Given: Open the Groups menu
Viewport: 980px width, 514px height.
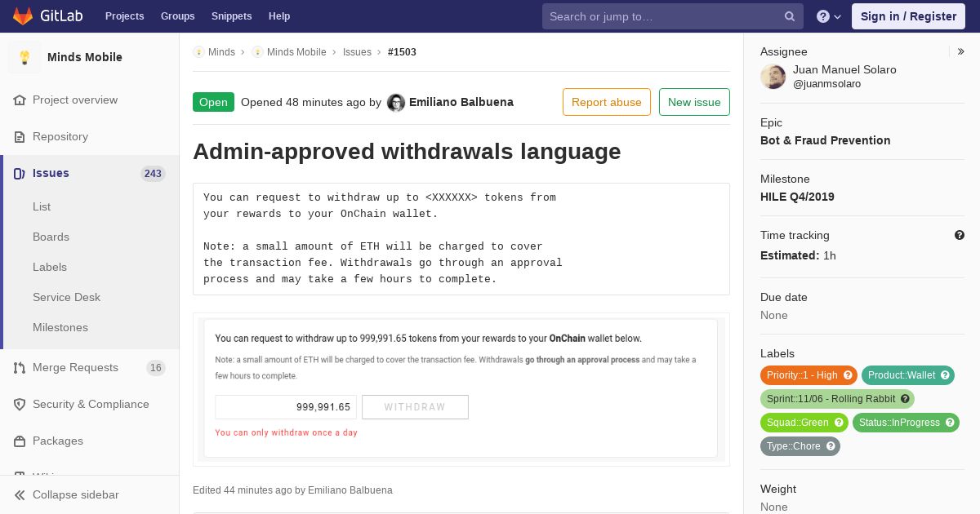Looking at the screenshot, I should (x=177, y=16).
